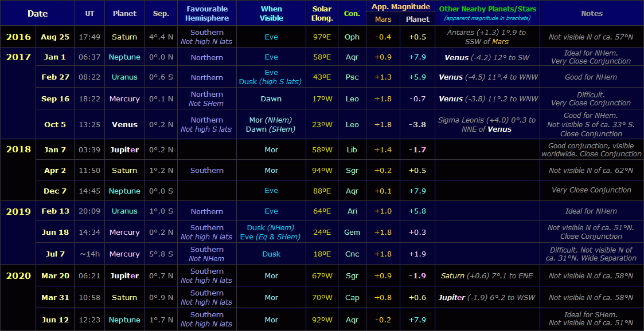The height and width of the screenshot is (331, 644).
Task: Click the 97°E solar elongation value
Action: pyautogui.click(x=322, y=37)
